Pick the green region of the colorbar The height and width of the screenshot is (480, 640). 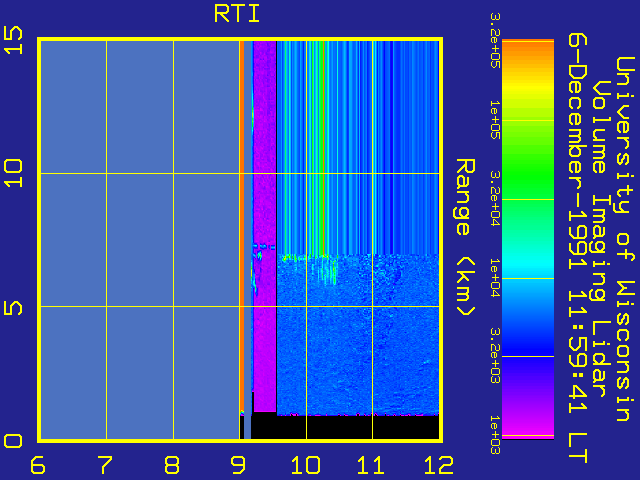click(x=528, y=171)
